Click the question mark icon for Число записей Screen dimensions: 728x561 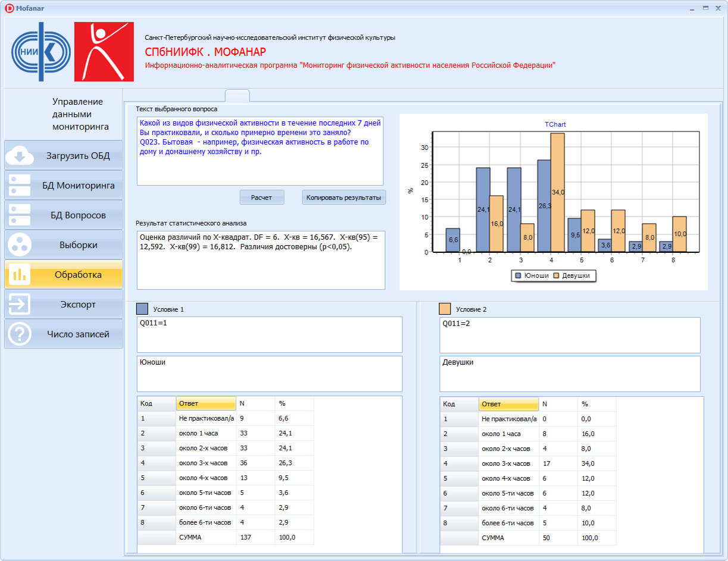point(19,334)
